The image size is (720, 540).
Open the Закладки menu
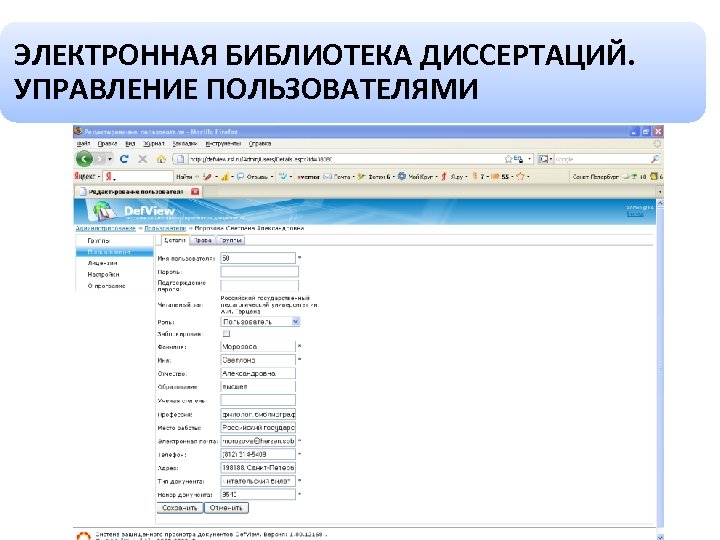point(185,143)
